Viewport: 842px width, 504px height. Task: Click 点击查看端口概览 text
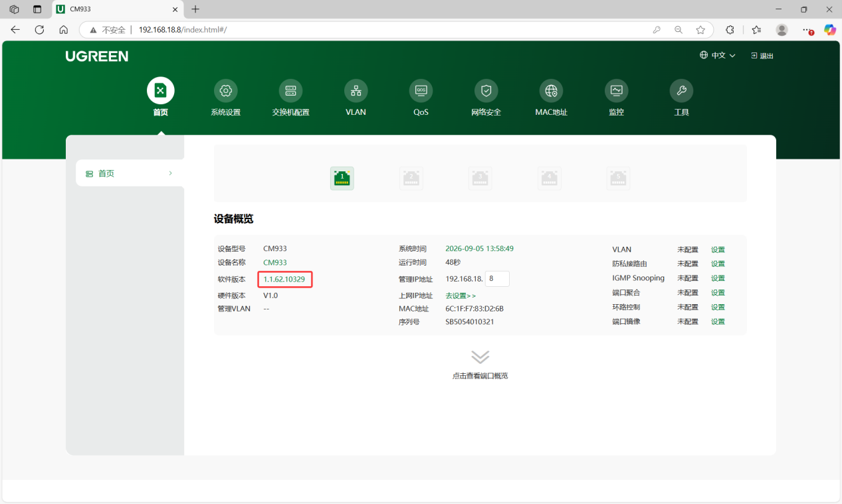click(480, 376)
